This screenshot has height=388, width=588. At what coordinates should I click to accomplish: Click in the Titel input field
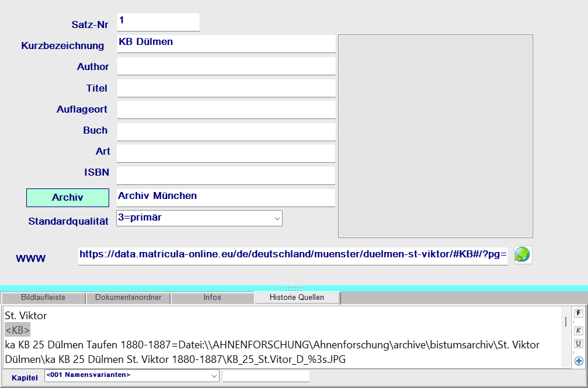(x=226, y=88)
